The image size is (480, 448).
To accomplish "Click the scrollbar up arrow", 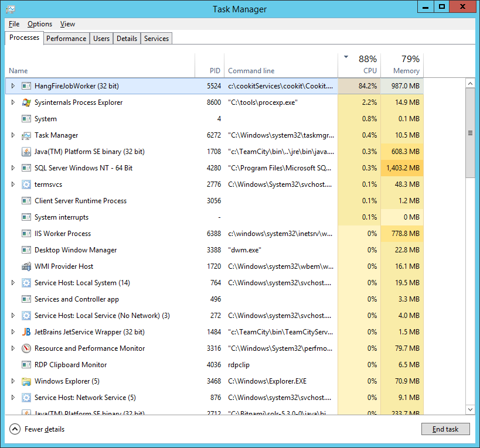I will coord(470,83).
